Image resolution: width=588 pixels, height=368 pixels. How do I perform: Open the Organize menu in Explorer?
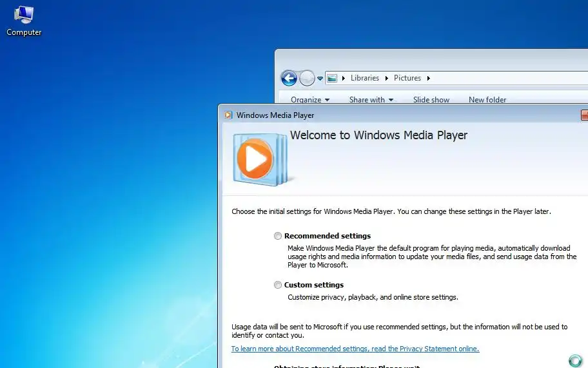(310, 100)
